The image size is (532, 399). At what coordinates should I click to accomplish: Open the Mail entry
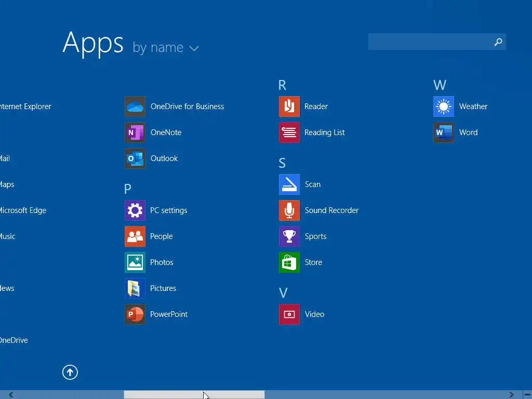5,158
